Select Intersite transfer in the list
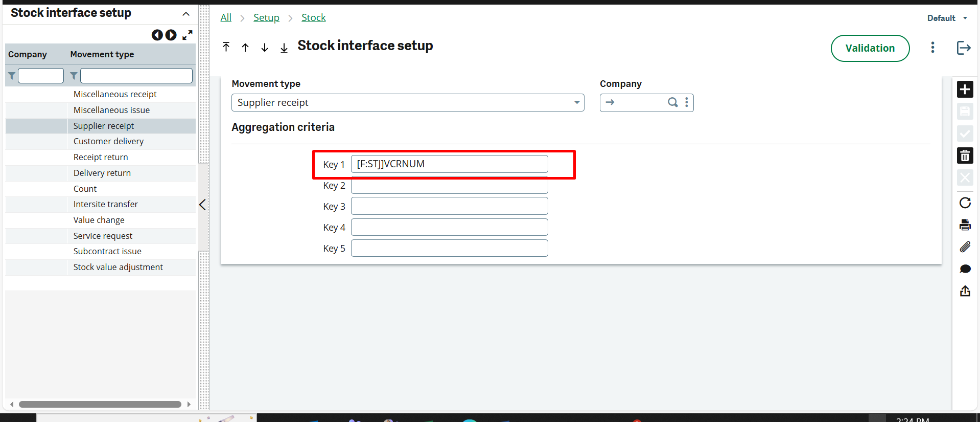Image resolution: width=980 pixels, height=422 pixels. 105,205
